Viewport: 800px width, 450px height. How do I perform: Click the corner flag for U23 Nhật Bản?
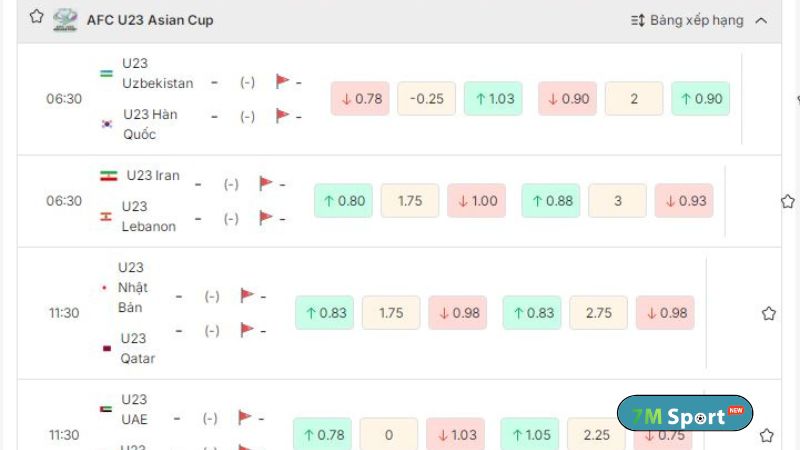click(246, 296)
